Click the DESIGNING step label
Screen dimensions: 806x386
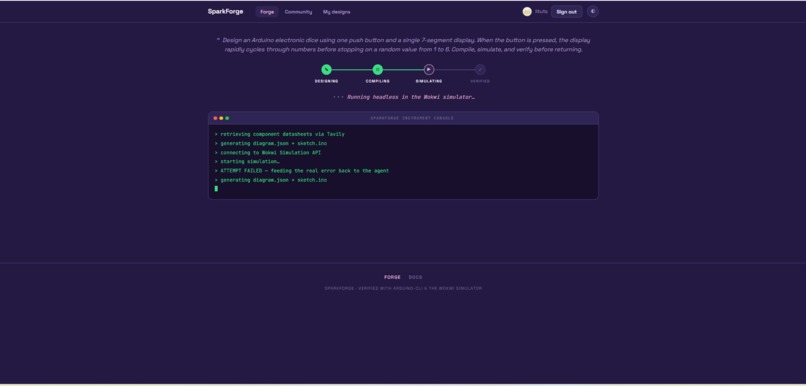pos(326,81)
